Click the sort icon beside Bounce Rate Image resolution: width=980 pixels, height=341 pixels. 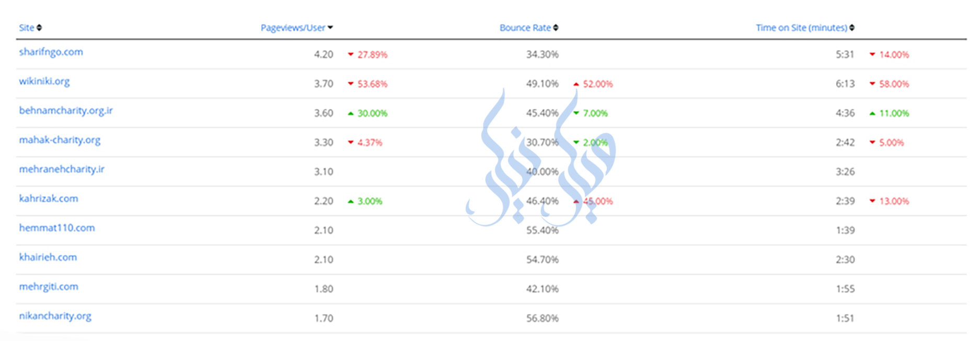coord(556,28)
